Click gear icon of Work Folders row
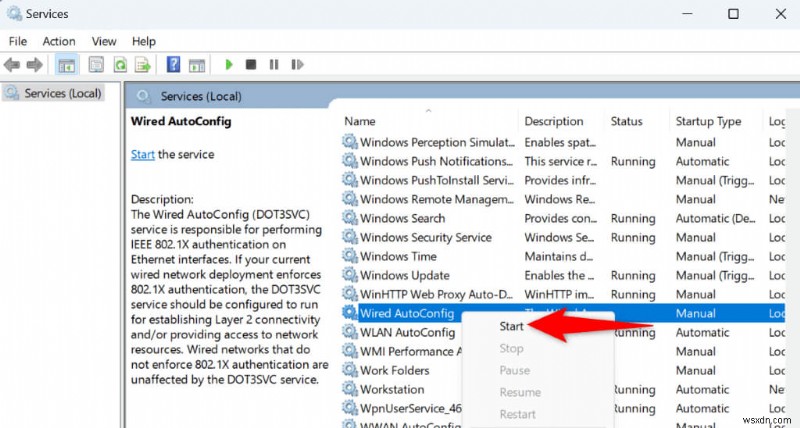 pos(349,370)
